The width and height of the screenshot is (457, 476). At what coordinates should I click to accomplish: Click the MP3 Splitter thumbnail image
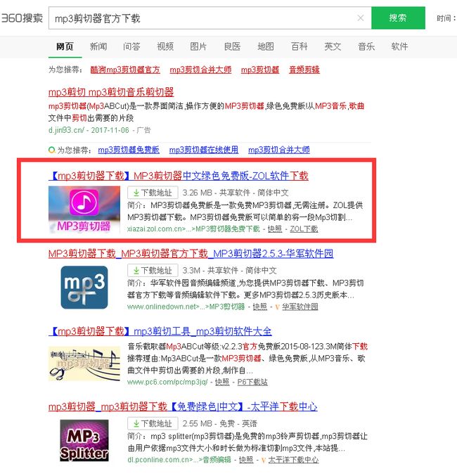click(84, 440)
